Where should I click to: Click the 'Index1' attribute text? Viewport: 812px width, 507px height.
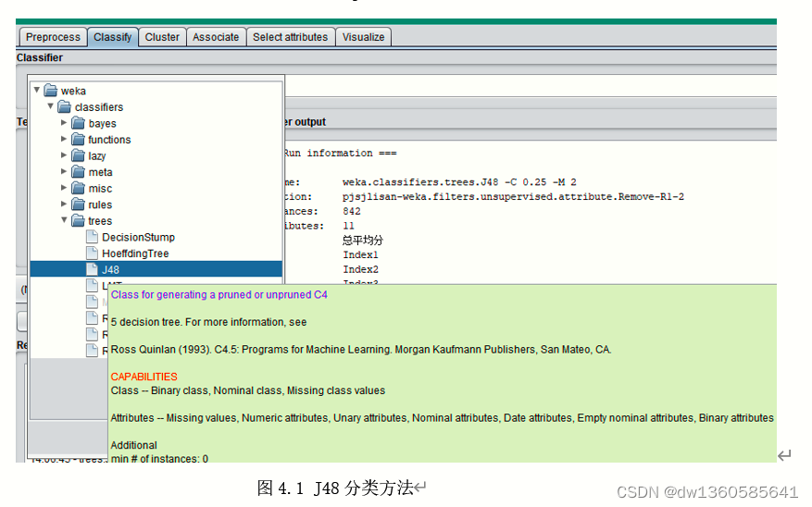360,254
